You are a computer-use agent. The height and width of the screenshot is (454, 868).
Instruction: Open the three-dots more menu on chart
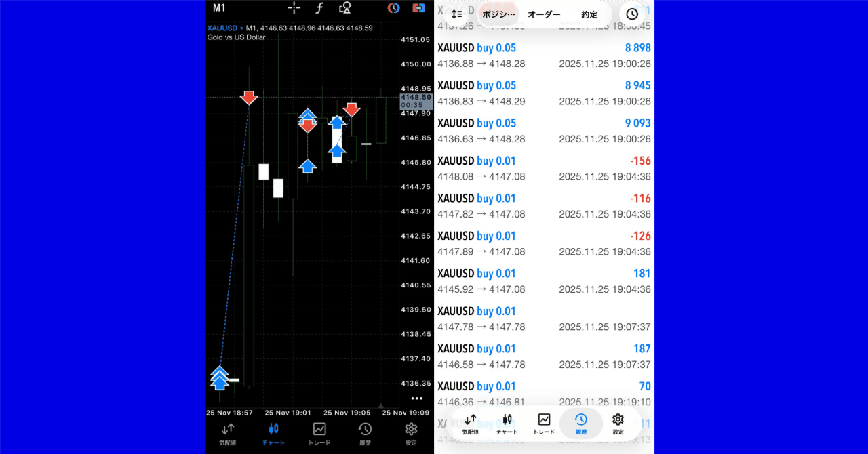coord(417,398)
